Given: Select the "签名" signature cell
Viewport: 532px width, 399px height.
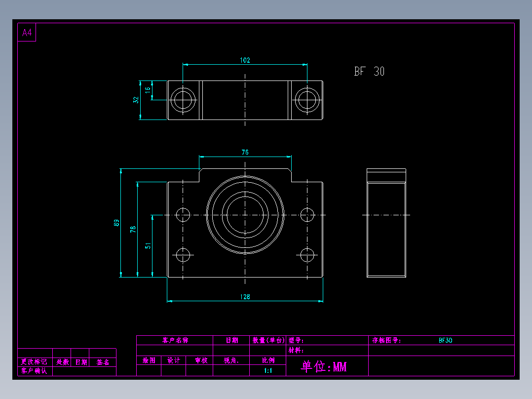Looking at the screenshot, I should [x=103, y=362].
